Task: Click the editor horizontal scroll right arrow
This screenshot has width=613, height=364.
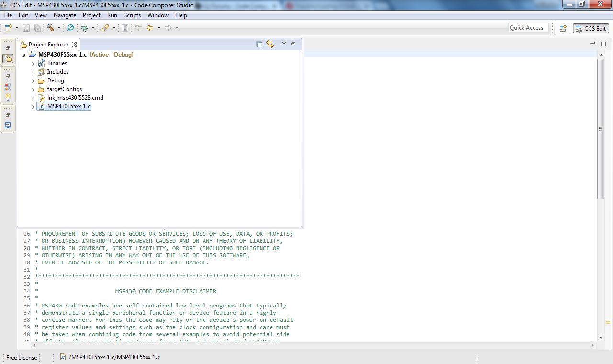Action: pyautogui.click(x=593, y=345)
